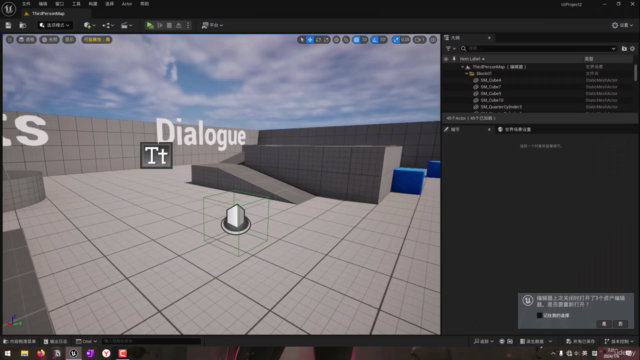The width and height of the screenshot is (640, 360).
Task: Choose the select-objects cursor tool in viewport
Action: click(x=302, y=40)
